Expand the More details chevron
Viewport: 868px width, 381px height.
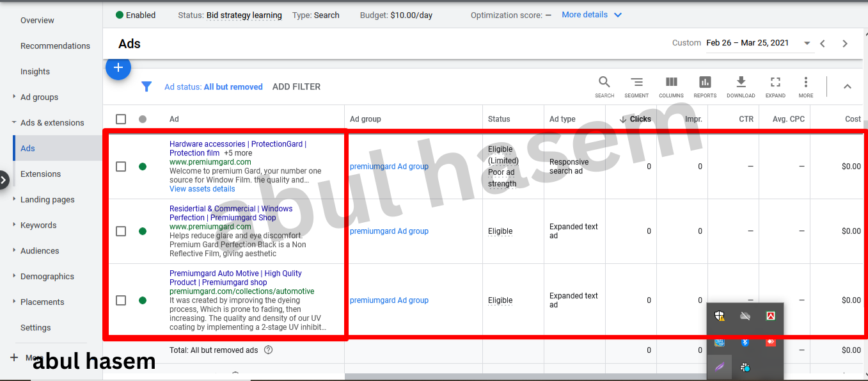[617, 15]
